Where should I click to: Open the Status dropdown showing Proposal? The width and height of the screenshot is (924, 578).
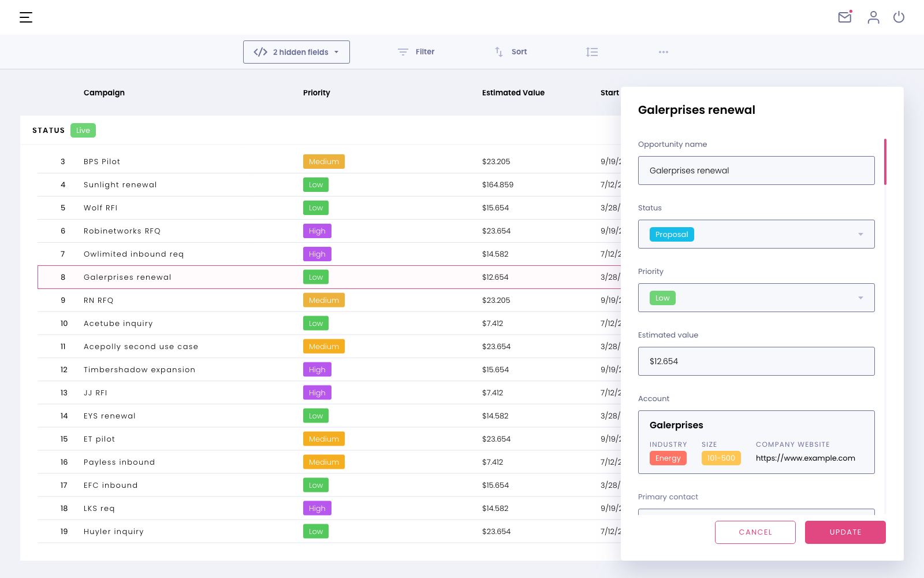(x=756, y=234)
